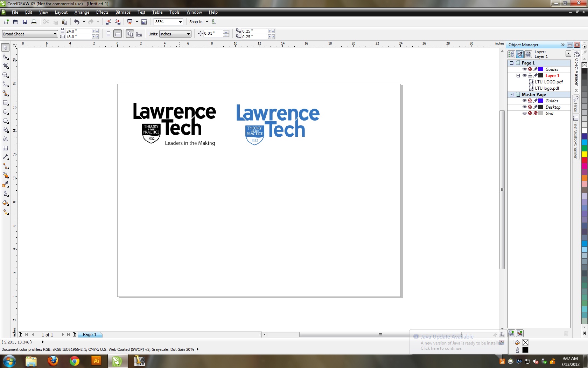588x368 pixels.
Task: Select the Polygon tool
Action: (5, 121)
